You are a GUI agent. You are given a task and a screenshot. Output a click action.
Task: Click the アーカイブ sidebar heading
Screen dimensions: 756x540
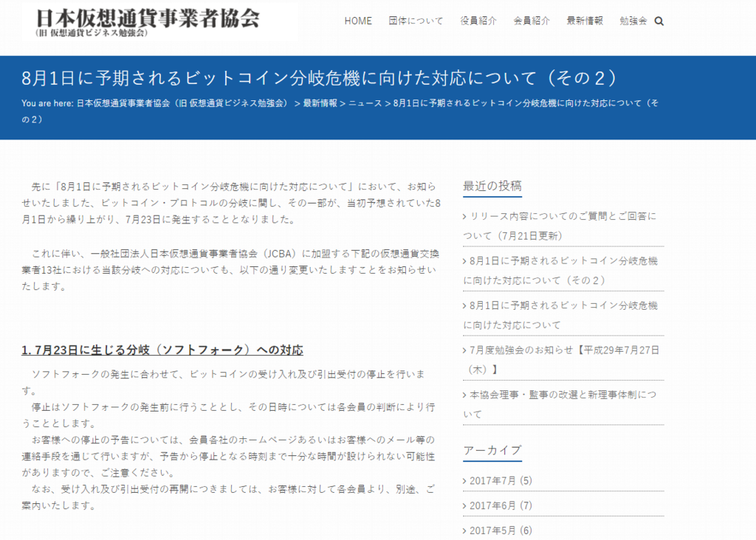tap(492, 451)
